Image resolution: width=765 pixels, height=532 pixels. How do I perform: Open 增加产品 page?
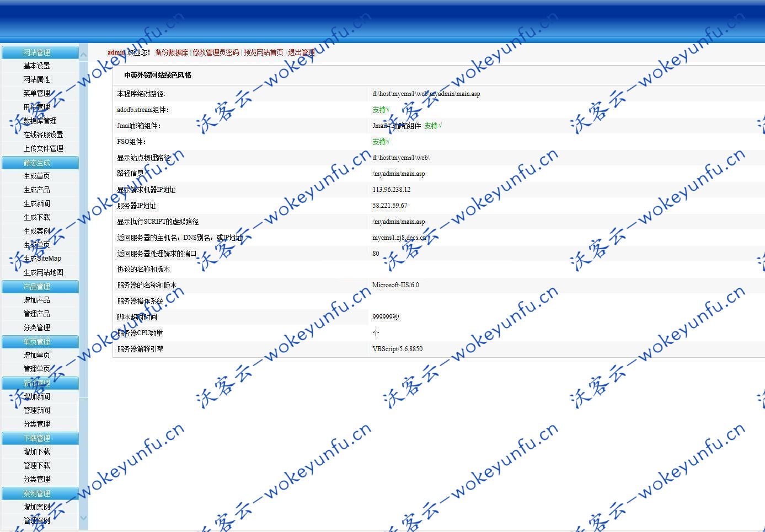pyautogui.click(x=36, y=300)
